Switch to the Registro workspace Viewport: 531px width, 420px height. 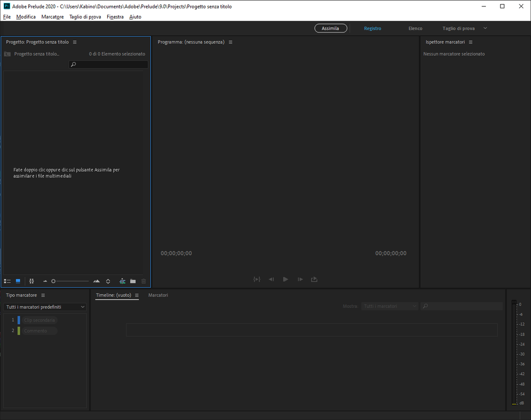pyautogui.click(x=372, y=28)
